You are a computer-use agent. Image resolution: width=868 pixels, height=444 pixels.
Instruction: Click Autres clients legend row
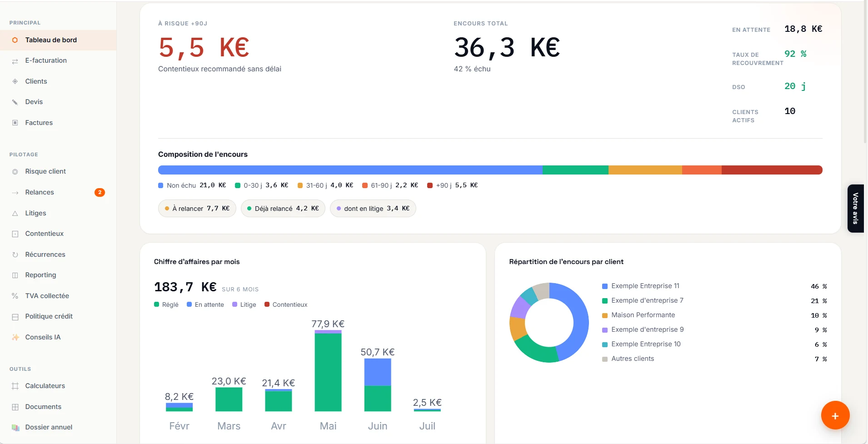tap(714, 359)
